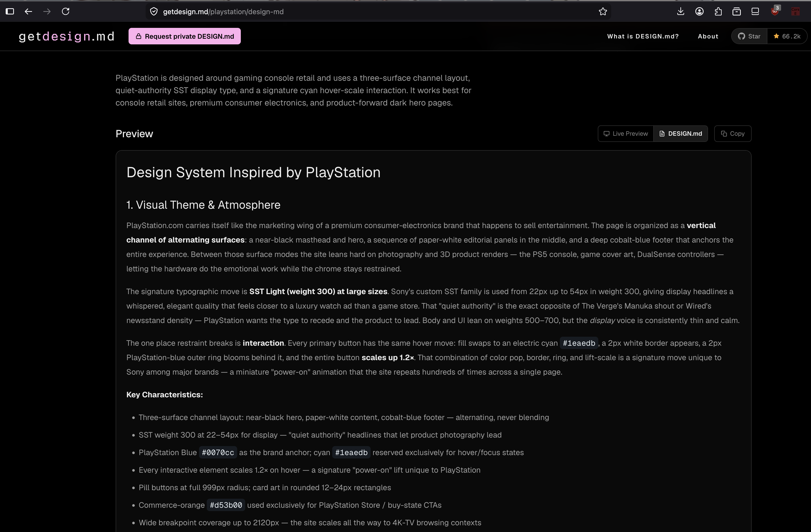811x532 pixels.
Task: Open the shield site protection info
Action: [x=154, y=12]
